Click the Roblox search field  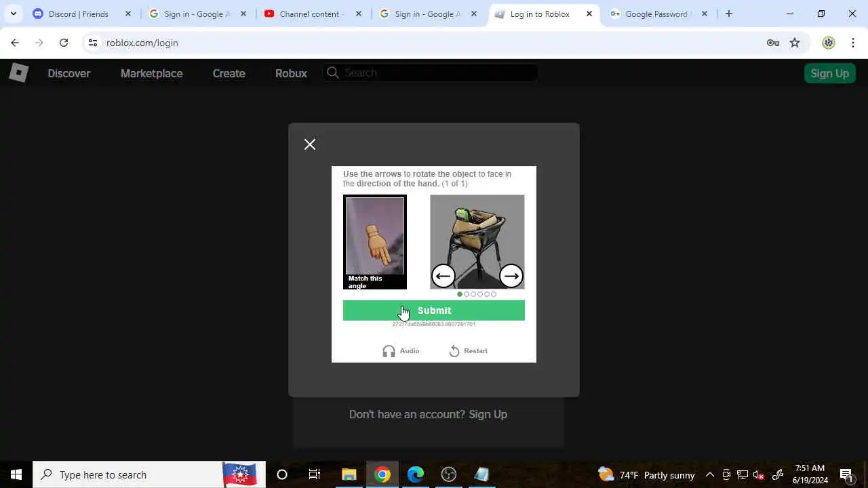(430, 73)
